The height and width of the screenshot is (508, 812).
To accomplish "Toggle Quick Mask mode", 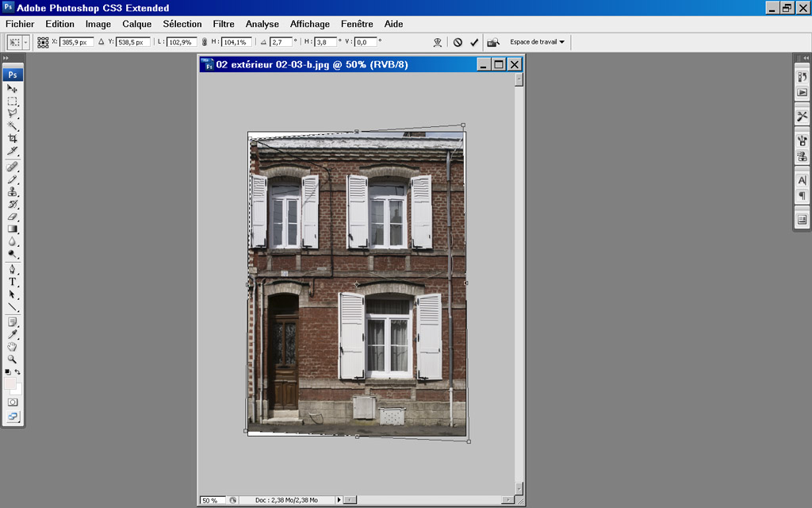I will [x=13, y=402].
